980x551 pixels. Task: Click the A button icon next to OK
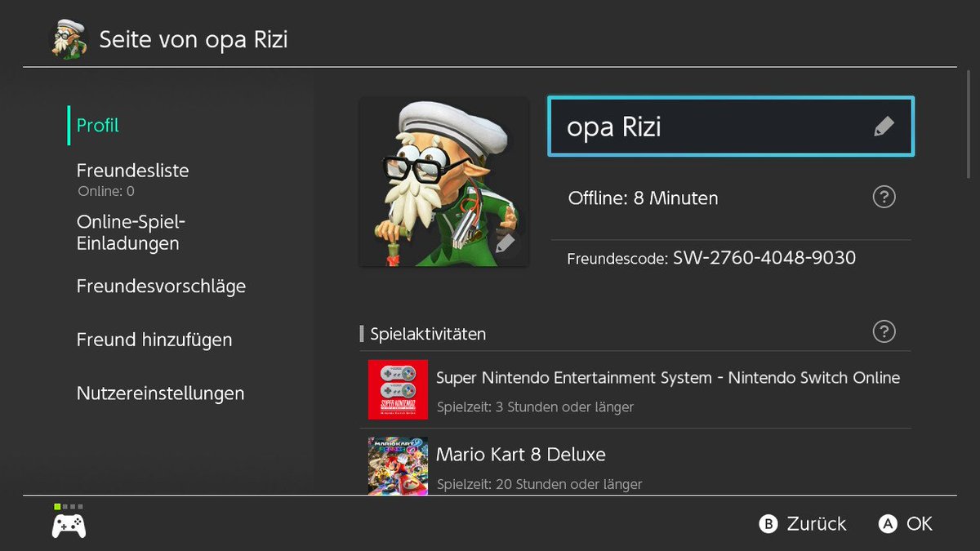(888, 524)
